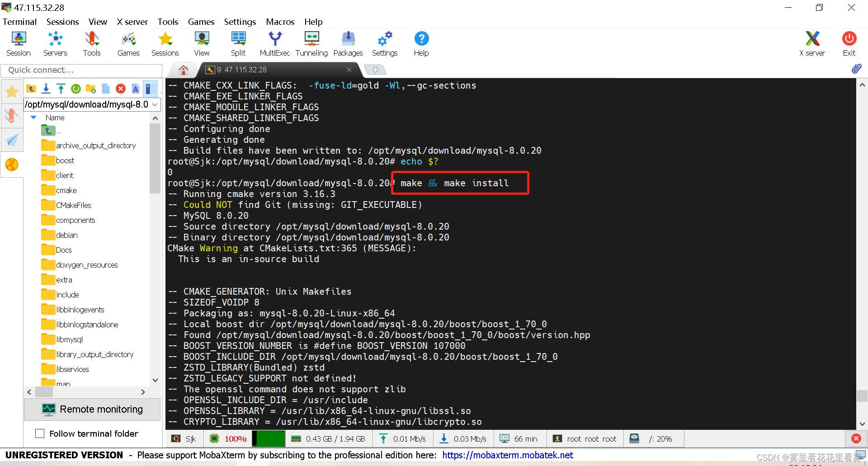868x466 pixels.
Task: Click the green CPU usage graph
Action: coord(269,439)
